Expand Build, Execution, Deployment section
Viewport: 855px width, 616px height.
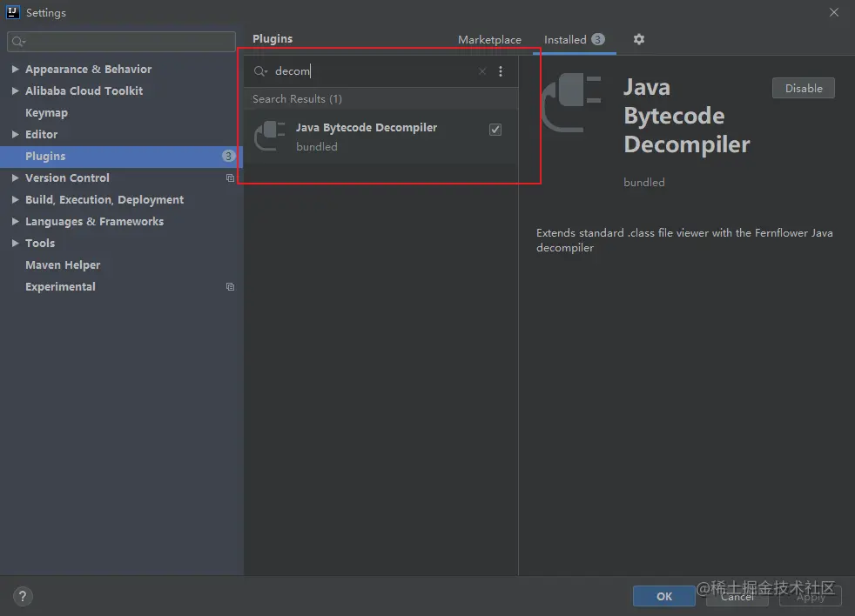point(16,200)
